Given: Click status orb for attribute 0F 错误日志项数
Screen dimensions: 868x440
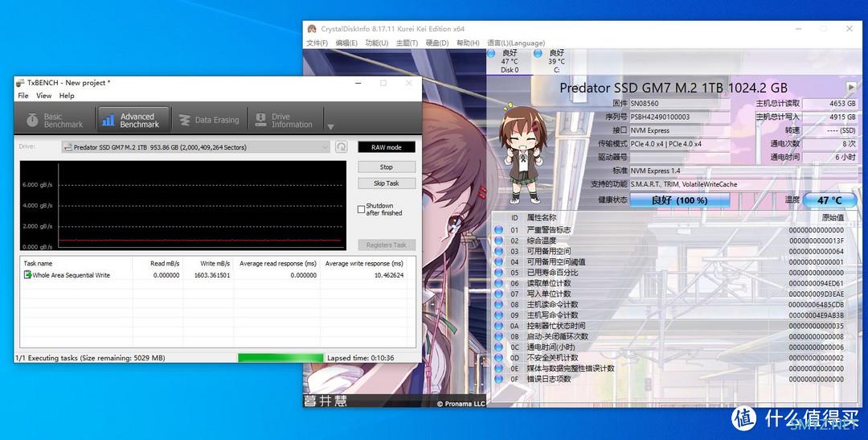Looking at the screenshot, I should [499, 379].
